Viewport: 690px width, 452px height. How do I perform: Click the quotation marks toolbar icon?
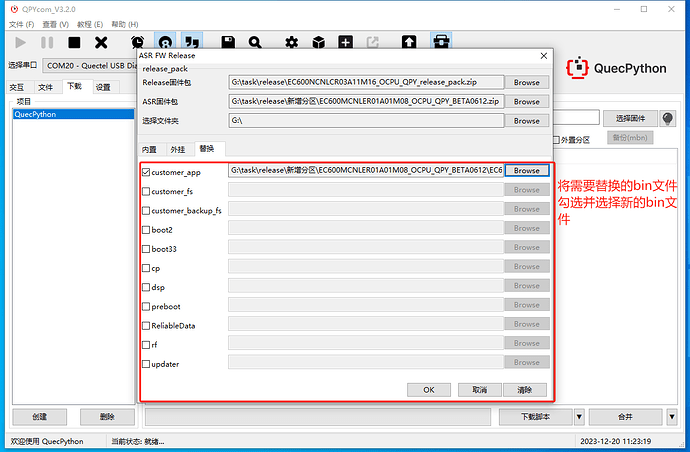[192, 41]
